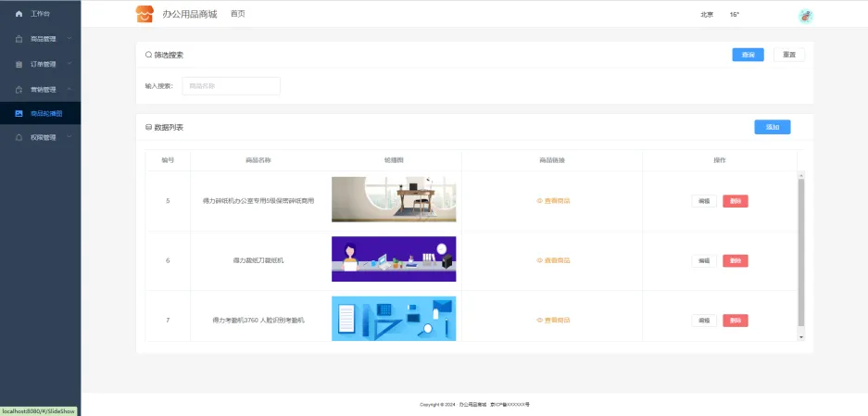
Task: Click the 商品轮播图 picture icon
Action: [x=19, y=113]
